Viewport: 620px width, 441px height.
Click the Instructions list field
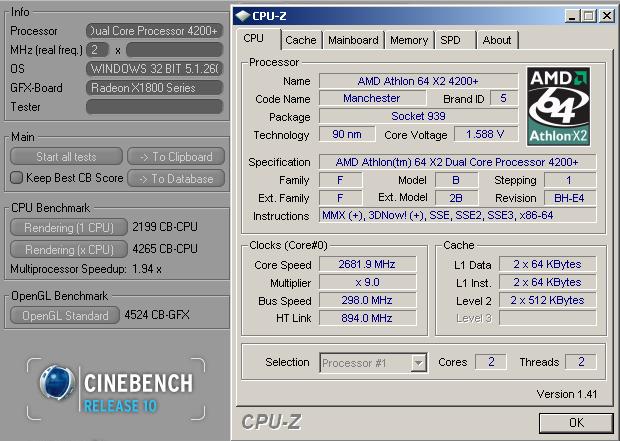point(457,215)
